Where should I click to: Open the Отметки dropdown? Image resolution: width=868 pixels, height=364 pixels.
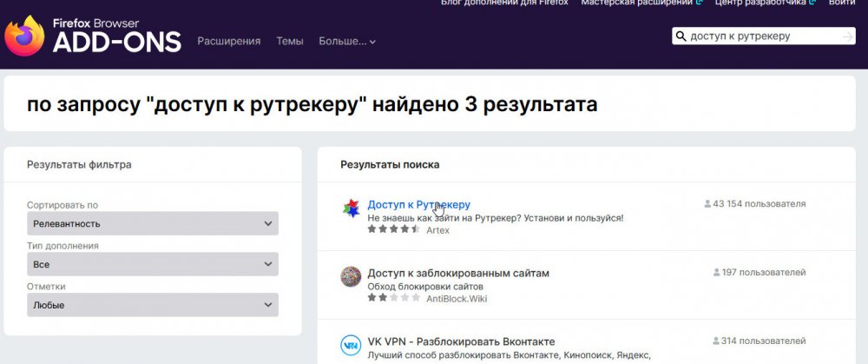(x=153, y=305)
